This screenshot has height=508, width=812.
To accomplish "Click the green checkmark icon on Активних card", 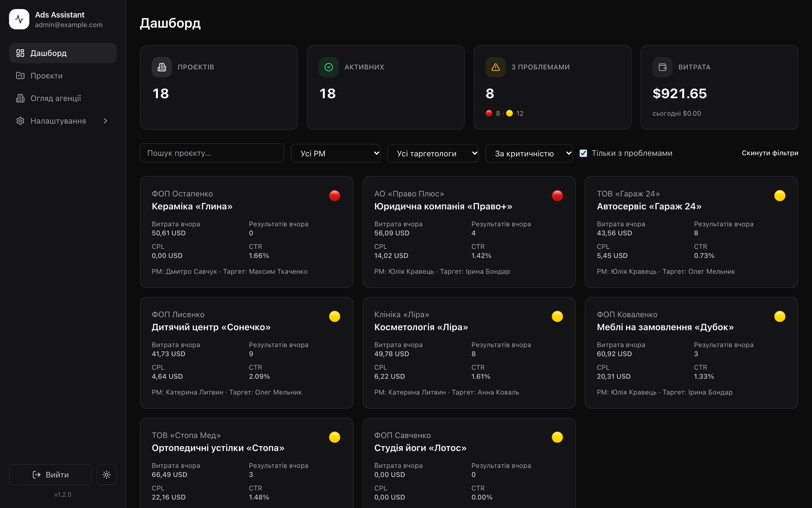I will pos(328,67).
